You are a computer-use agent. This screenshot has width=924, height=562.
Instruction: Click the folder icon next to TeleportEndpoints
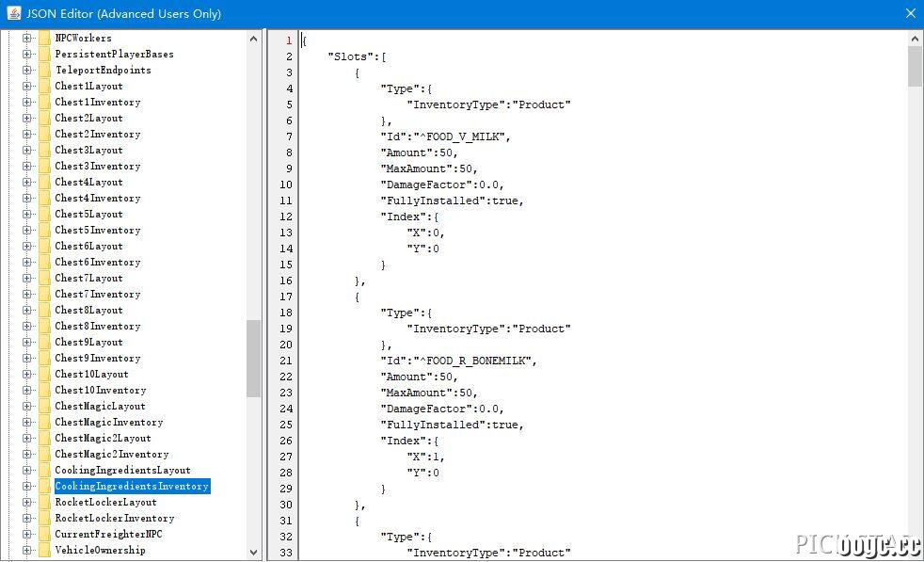(44, 71)
